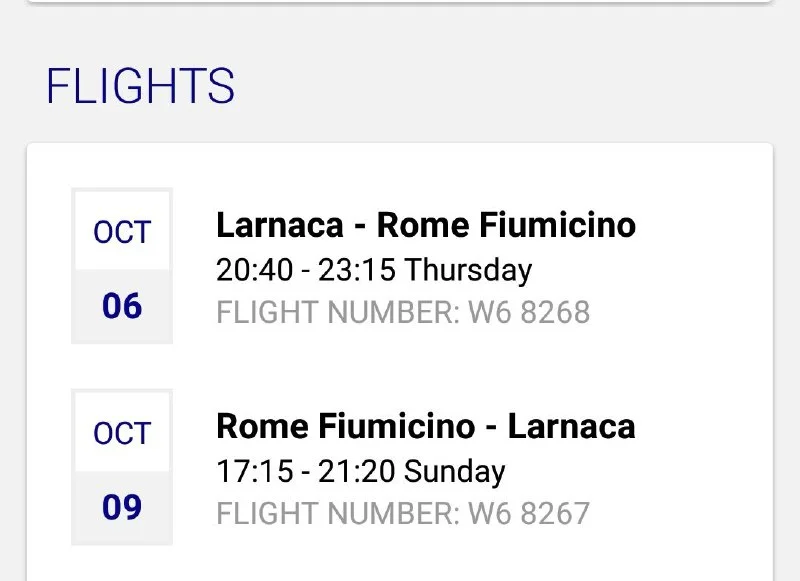The width and height of the screenshot is (800, 581).
Task: Click the day number 09
Action: [122, 507]
